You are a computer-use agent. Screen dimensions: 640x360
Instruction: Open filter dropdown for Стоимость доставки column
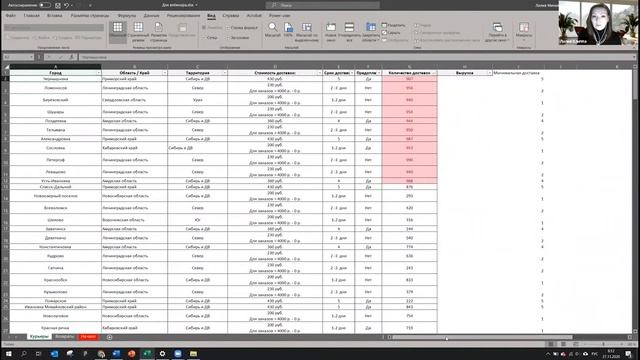(319, 73)
